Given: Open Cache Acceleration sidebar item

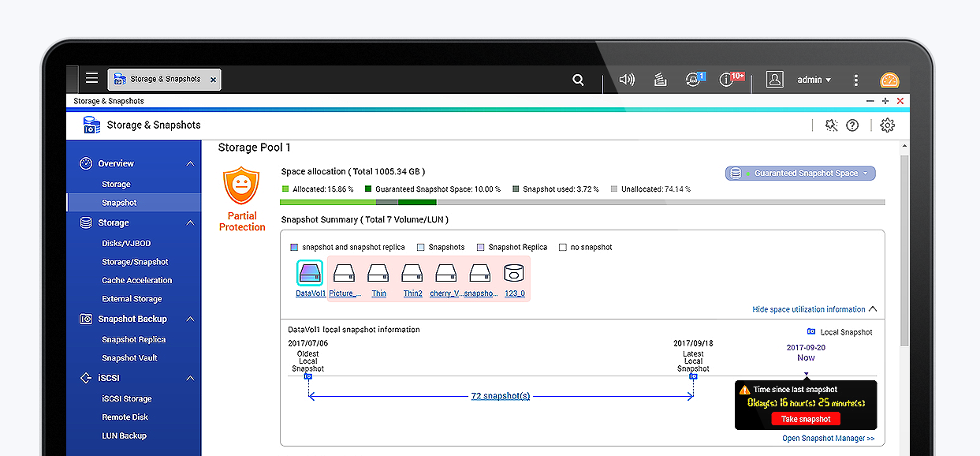Looking at the screenshot, I should pos(136,280).
